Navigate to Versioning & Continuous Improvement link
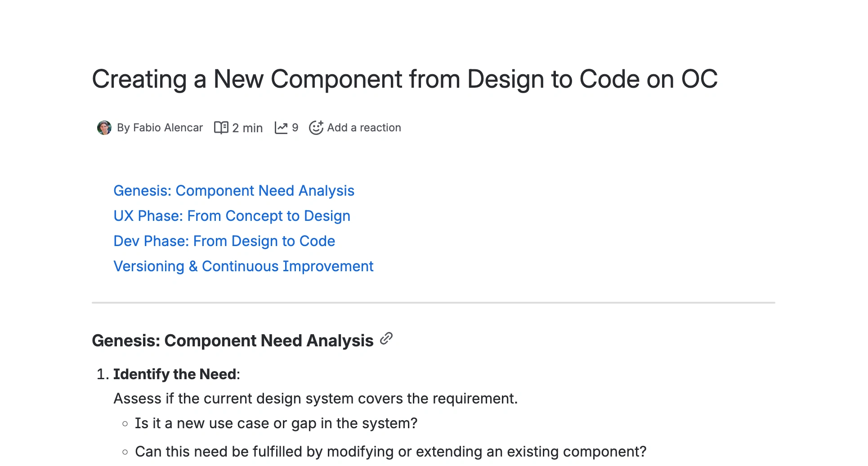868x466 pixels. point(243,266)
